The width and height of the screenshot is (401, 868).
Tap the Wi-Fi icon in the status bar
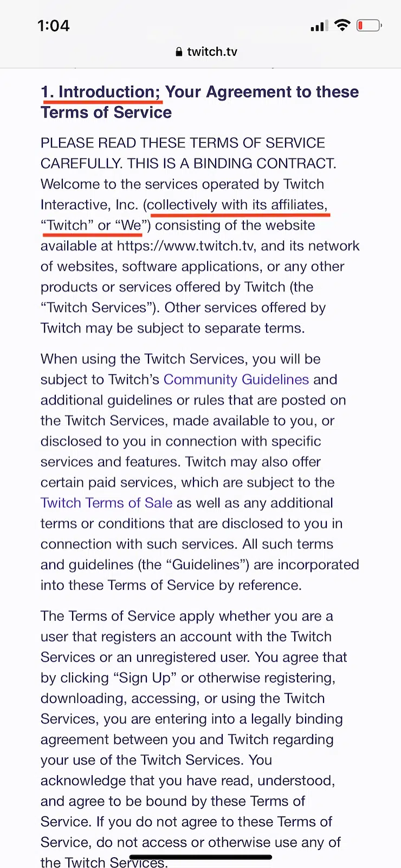[x=342, y=25]
